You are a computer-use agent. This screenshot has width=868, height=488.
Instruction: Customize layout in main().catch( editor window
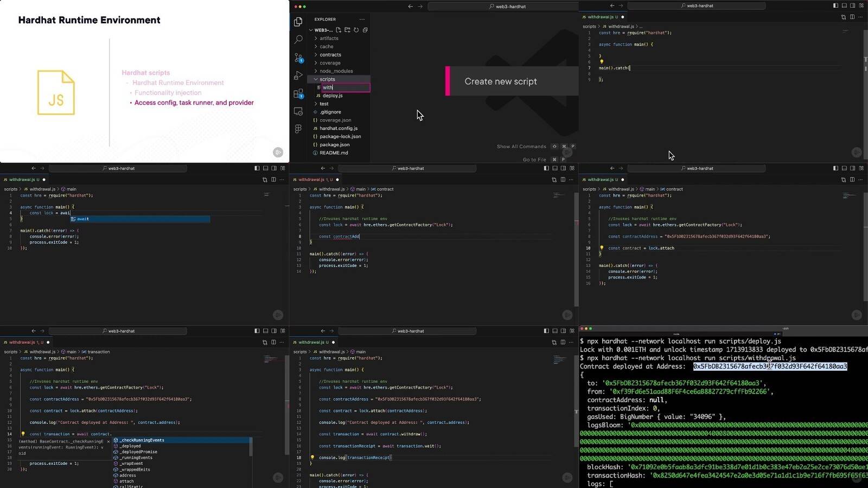pos(861,5)
